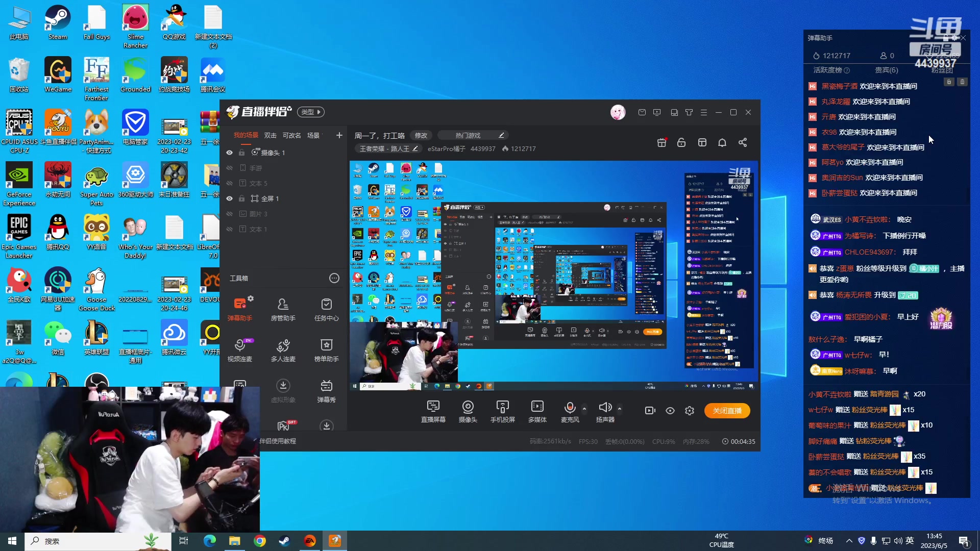Open 榜单助手 tool
This screenshot has height=551, width=980.
click(x=327, y=349)
